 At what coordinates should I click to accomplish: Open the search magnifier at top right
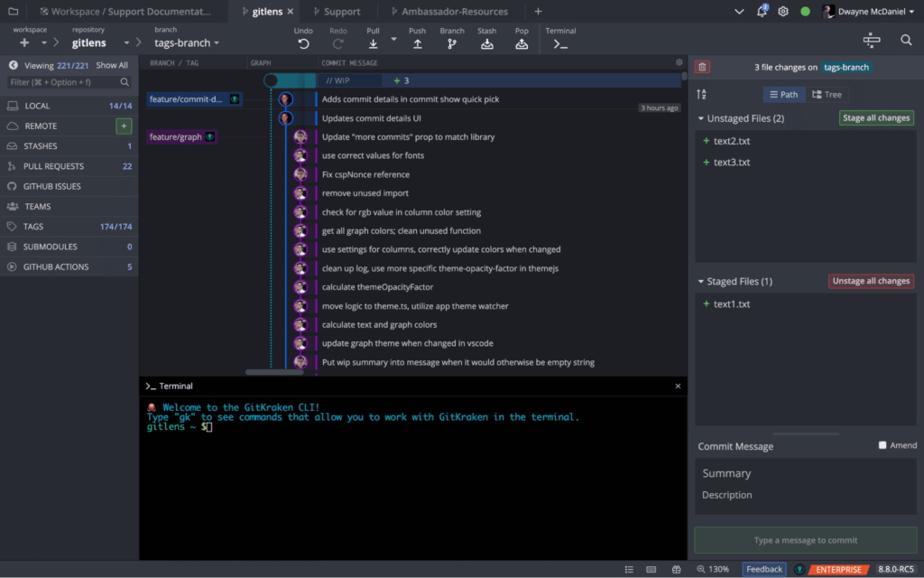(x=906, y=40)
